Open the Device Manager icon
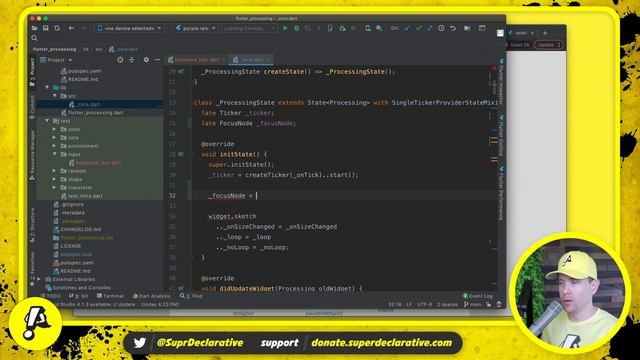This screenshot has height=360, width=640. tap(368, 28)
